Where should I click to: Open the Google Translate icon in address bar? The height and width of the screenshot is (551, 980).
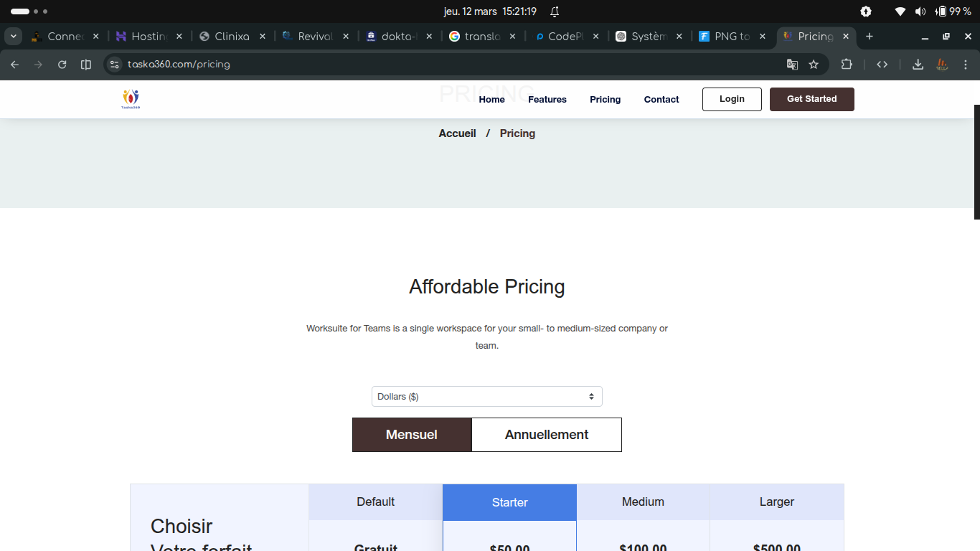pyautogui.click(x=792, y=65)
